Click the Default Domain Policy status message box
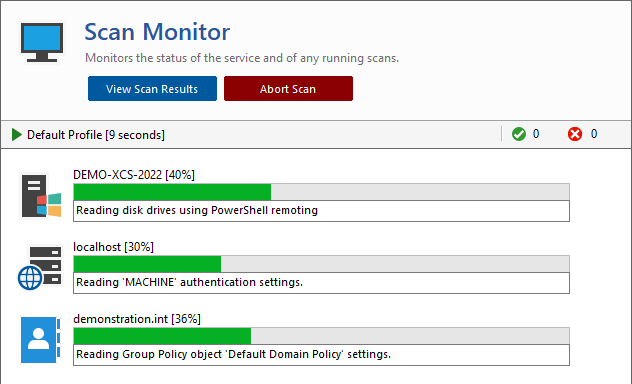Screen dimensions: 632x384 [321, 355]
